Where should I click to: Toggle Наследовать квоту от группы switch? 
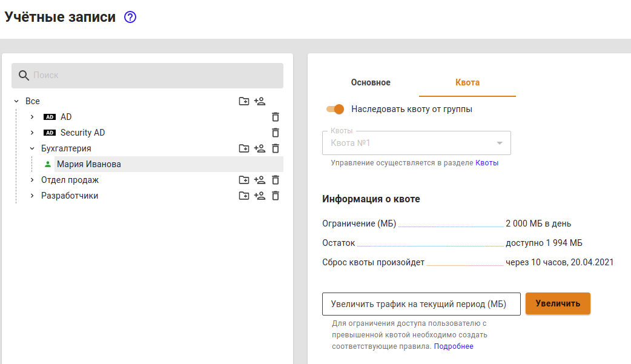[335, 109]
